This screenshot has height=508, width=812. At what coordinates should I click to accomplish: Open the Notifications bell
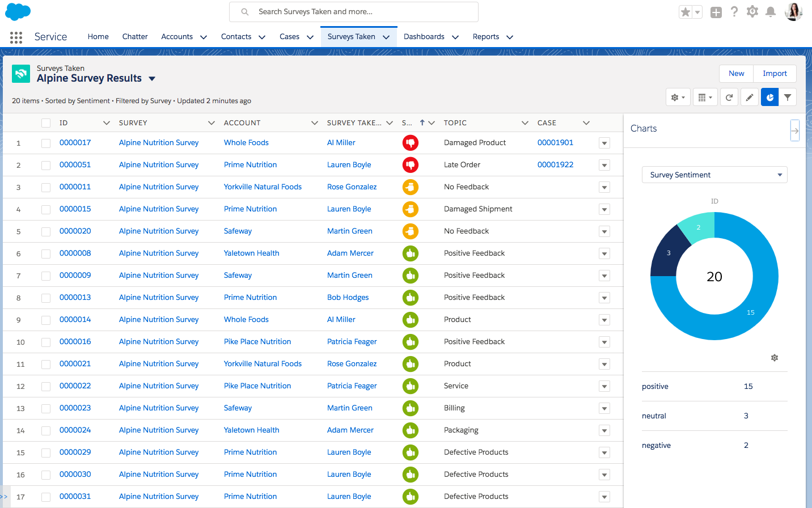pyautogui.click(x=771, y=11)
